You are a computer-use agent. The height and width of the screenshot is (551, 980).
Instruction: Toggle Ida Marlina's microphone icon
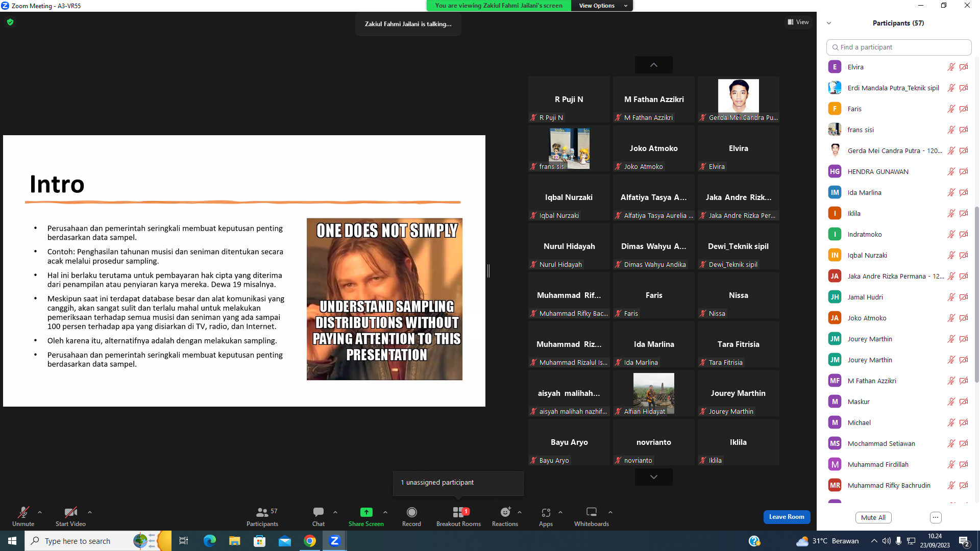951,192
